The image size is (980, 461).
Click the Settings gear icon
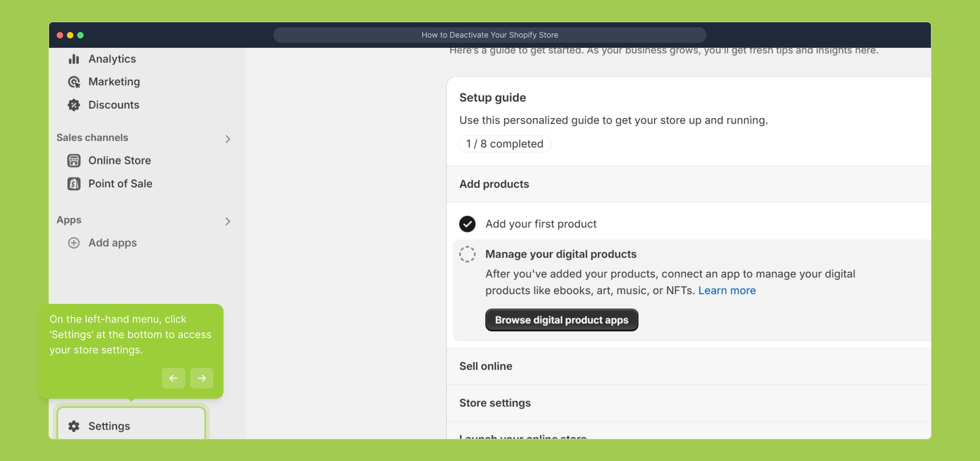[x=74, y=426]
